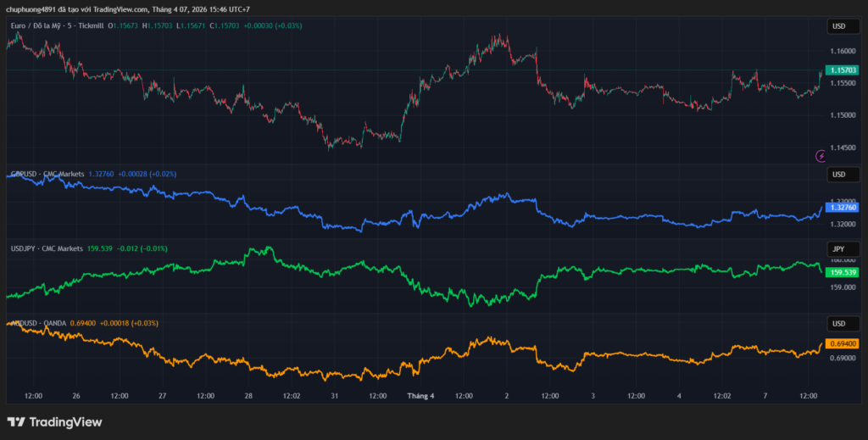Click the 1.14500 level on price scale
This screenshot has height=440, width=868.
[x=843, y=148]
